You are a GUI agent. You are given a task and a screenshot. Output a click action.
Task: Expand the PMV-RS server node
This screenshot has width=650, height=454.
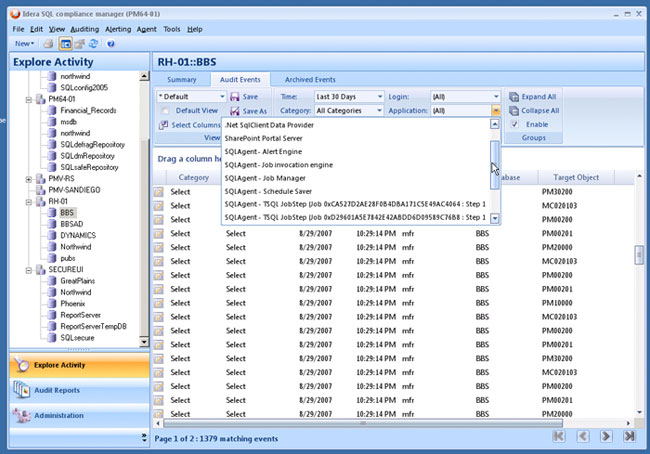click(x=29, y=179)
